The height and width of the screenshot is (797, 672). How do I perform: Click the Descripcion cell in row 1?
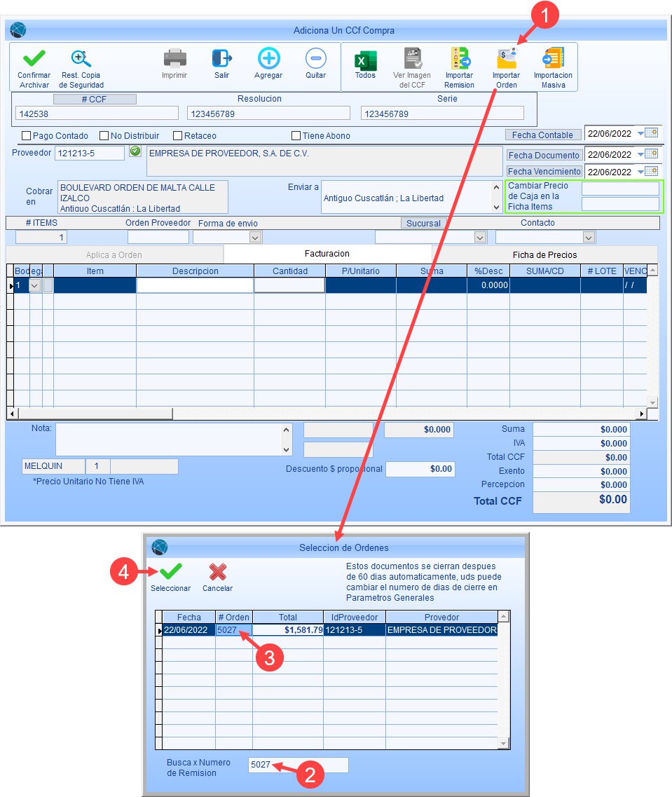coord(195,286)
